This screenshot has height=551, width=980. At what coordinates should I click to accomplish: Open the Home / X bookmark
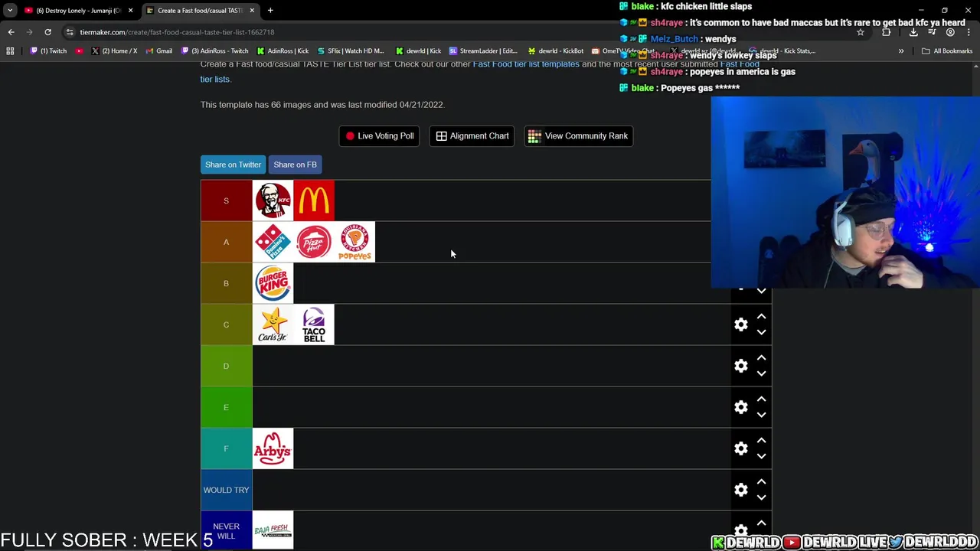[114, 51]
